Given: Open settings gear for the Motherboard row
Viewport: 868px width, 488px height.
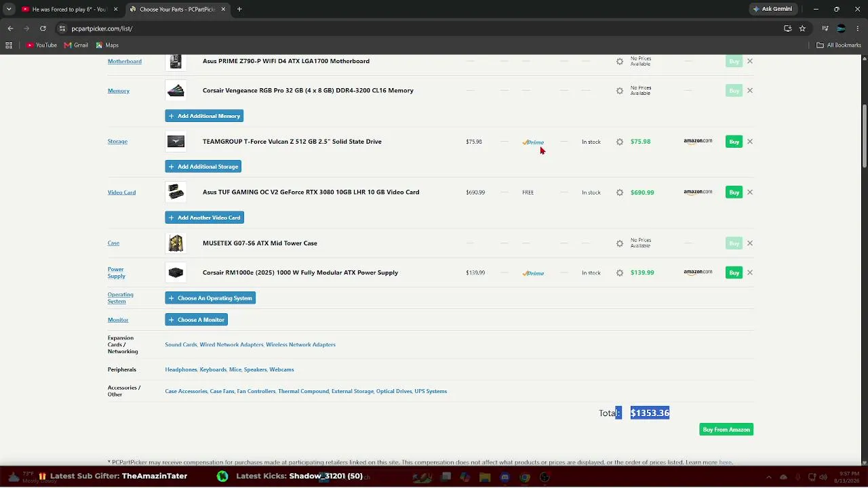Looking at the screenshot, I should (x=620, y=62).
